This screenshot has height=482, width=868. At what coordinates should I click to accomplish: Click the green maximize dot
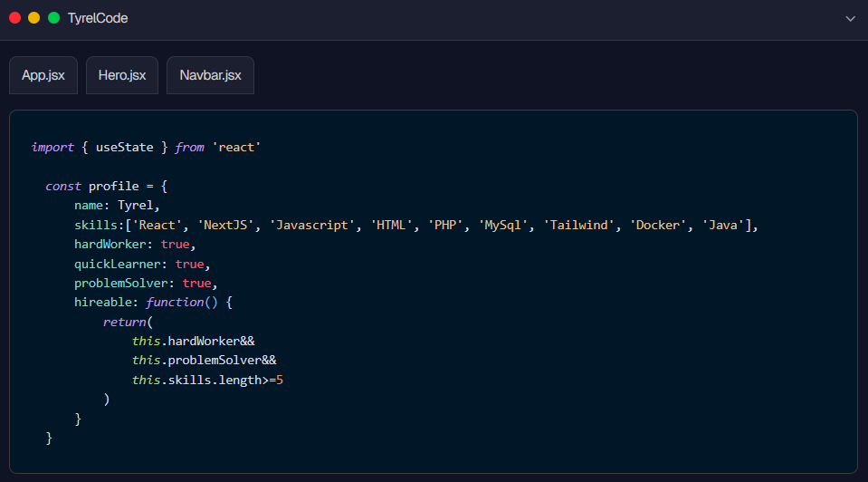click(x=53, y=18)
